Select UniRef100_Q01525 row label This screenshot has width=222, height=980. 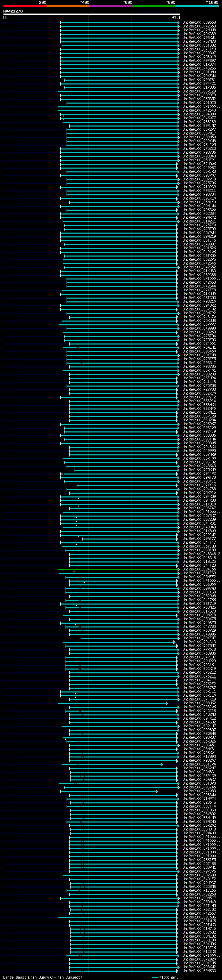click(199, 103)
